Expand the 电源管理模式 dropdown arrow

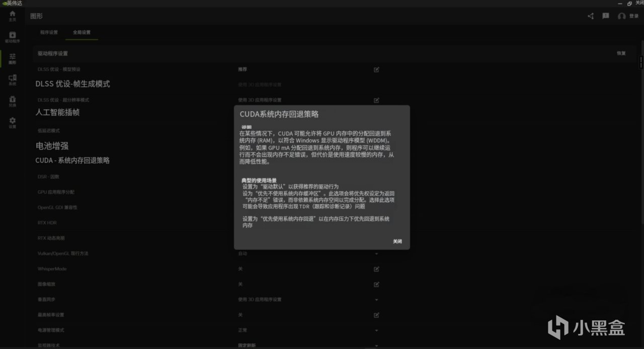pyautogui.click(x=376, y=330)
